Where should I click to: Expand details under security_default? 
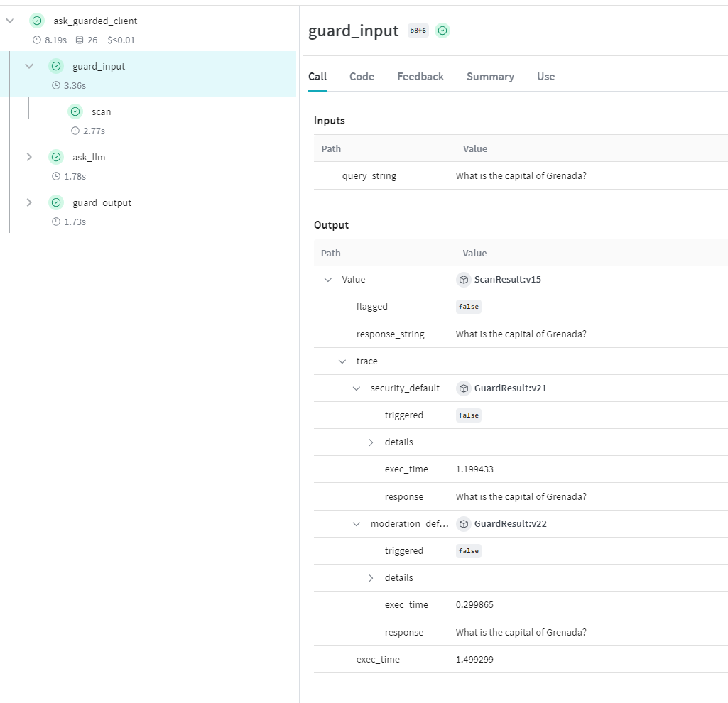tap(371, 442)
